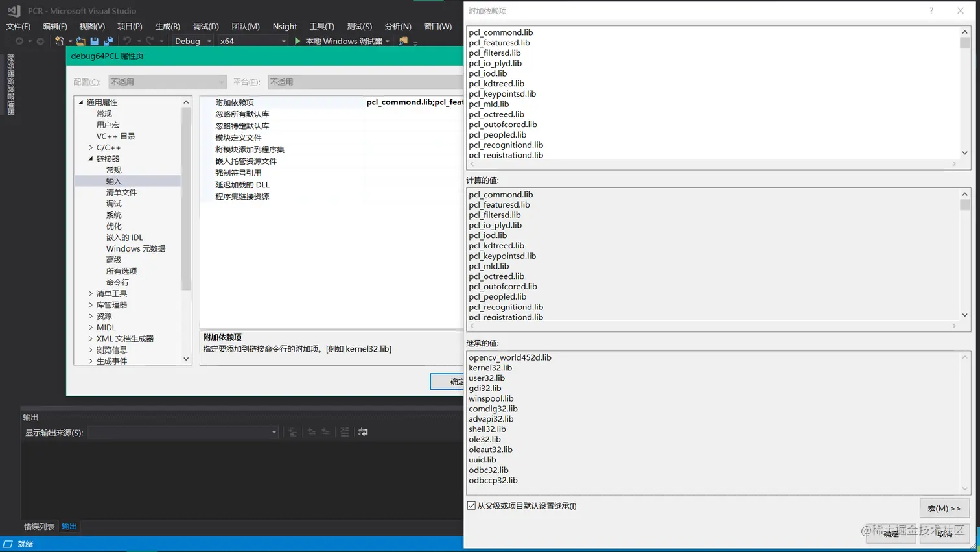Expand the 清单工具 tree node
Screen dimensions: 980x552
click(91, 294)
